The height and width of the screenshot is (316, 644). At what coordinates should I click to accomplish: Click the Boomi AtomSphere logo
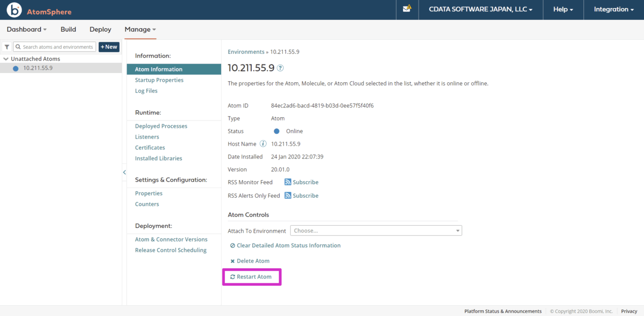(x=40, y=10)
